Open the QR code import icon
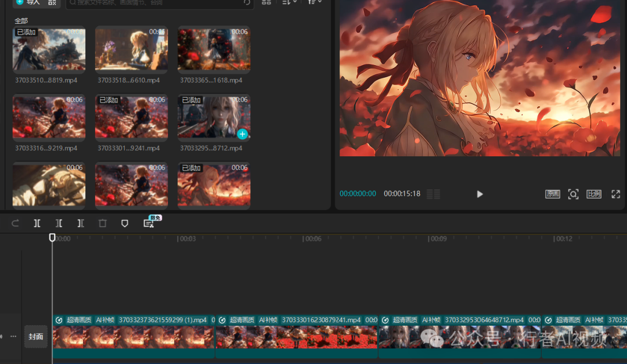Viewport: 627px width, 364px height. coord(52,2)
